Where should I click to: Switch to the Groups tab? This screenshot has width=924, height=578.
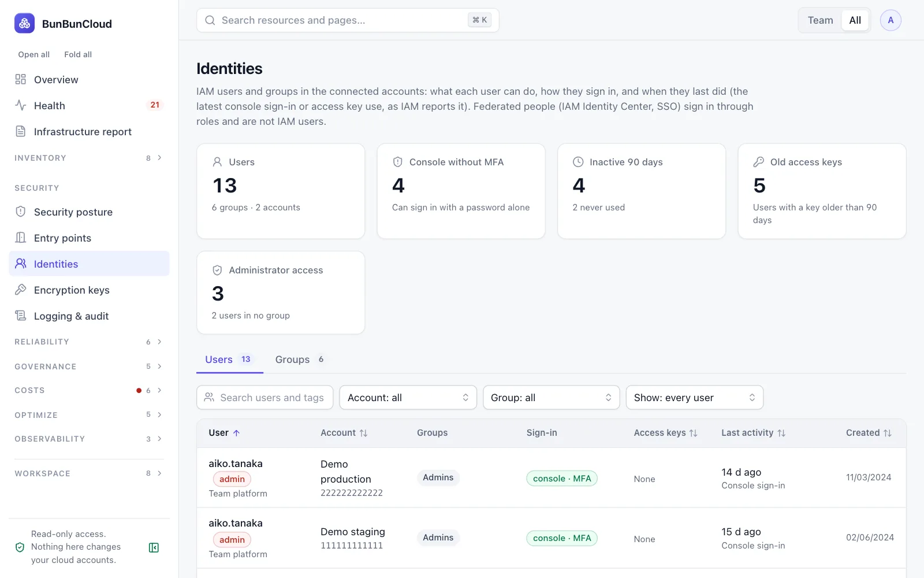tap(300, 360)
